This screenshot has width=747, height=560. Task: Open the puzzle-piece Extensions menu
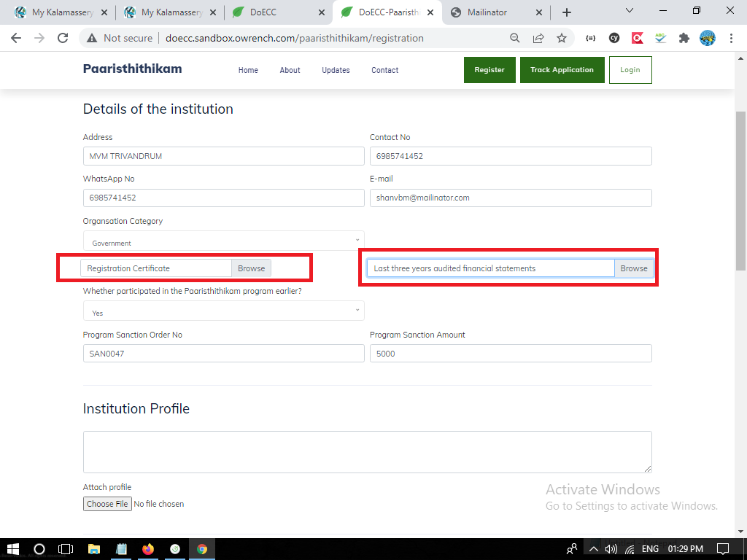pos(684,38)
